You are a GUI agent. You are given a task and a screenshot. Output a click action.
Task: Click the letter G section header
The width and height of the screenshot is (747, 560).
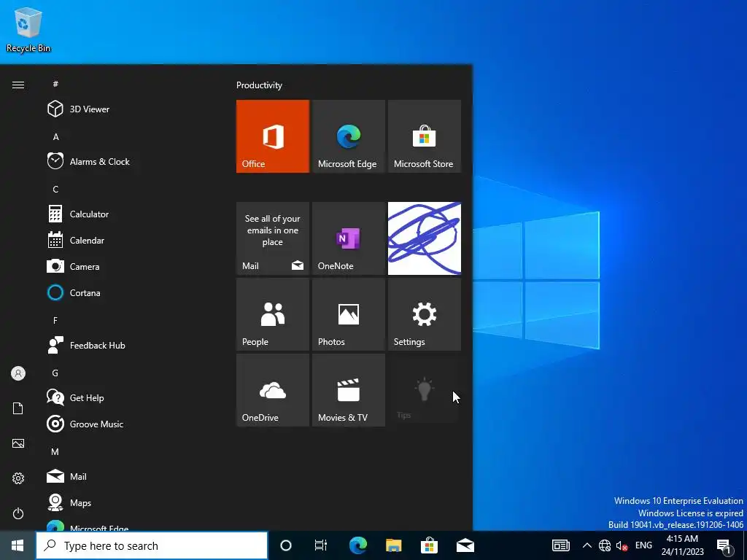point(55,373)
